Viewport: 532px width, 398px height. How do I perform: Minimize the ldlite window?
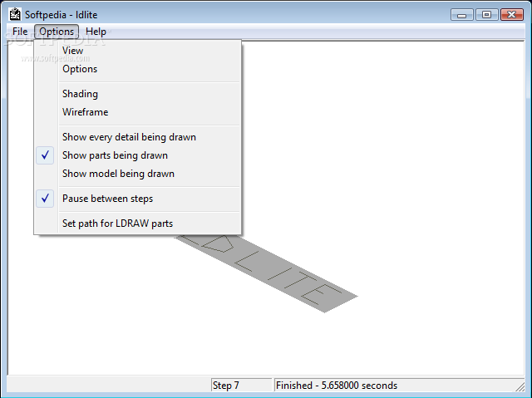tap(462, 15)
